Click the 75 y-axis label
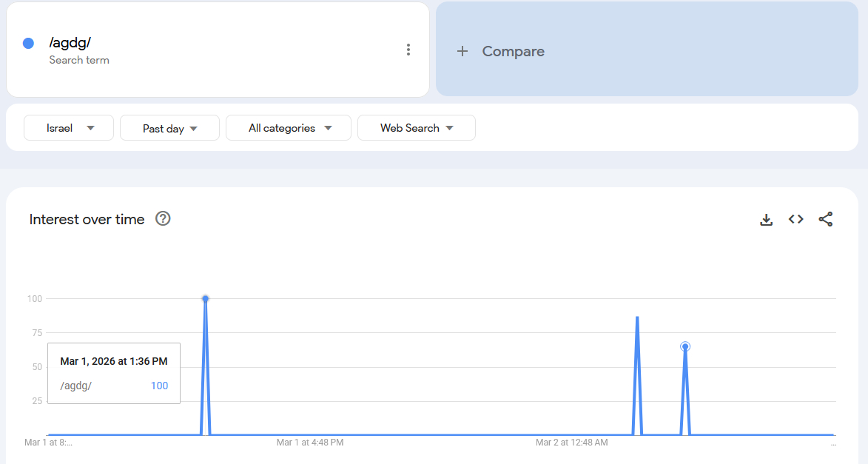 click(x=37, y=333)
